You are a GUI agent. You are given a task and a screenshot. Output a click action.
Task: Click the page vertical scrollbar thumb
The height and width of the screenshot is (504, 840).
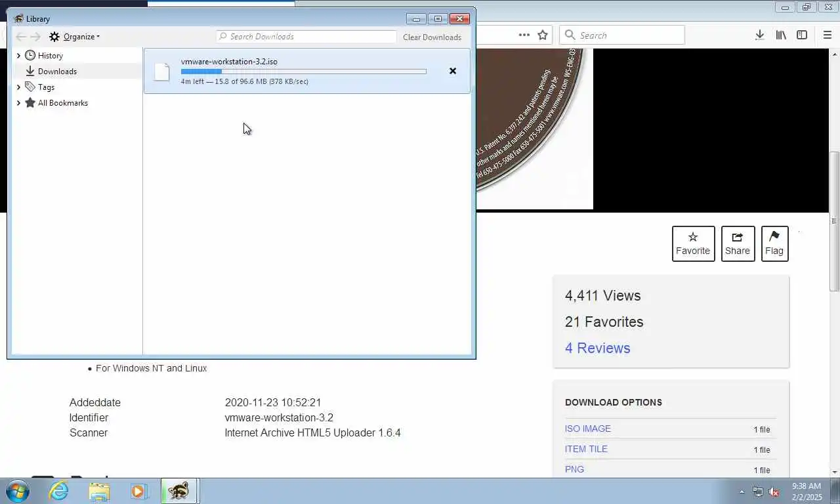(x=835, y=221)
